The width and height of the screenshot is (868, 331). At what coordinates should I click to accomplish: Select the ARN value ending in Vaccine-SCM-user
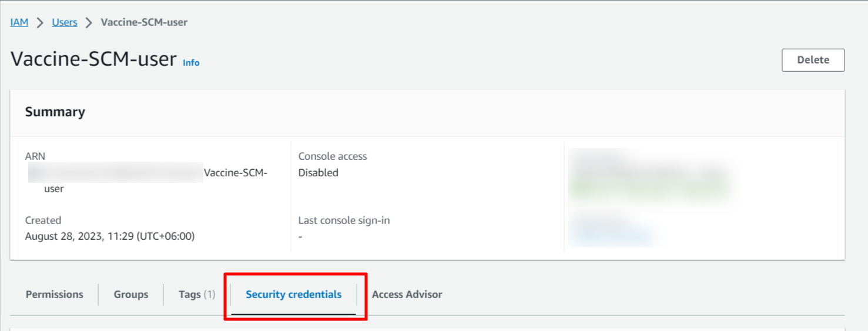[148, 180]
